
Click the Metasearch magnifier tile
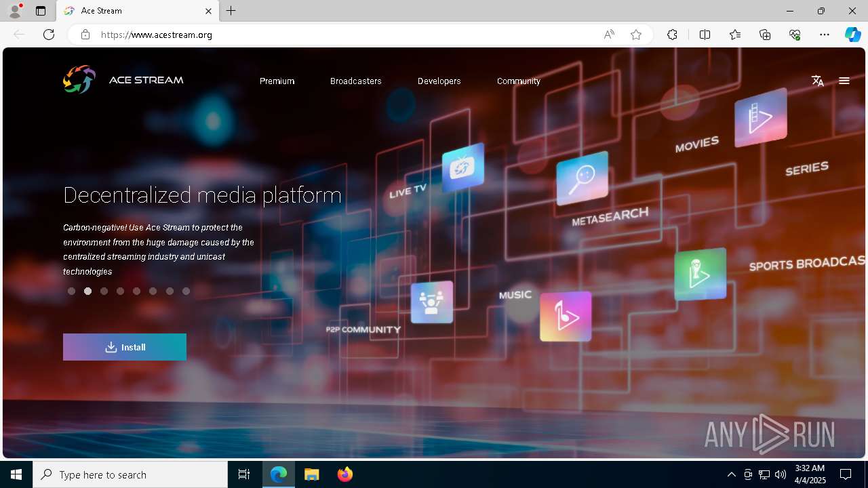tap(582, 178)
